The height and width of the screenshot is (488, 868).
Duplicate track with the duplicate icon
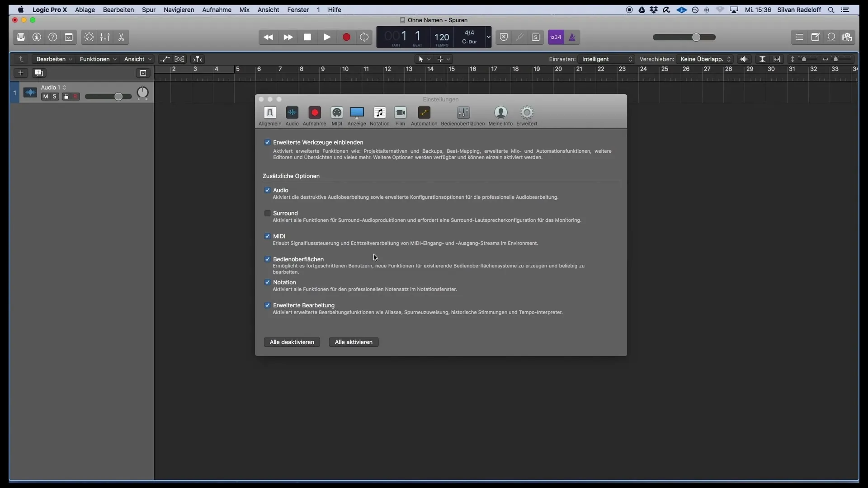coord(39,73)
